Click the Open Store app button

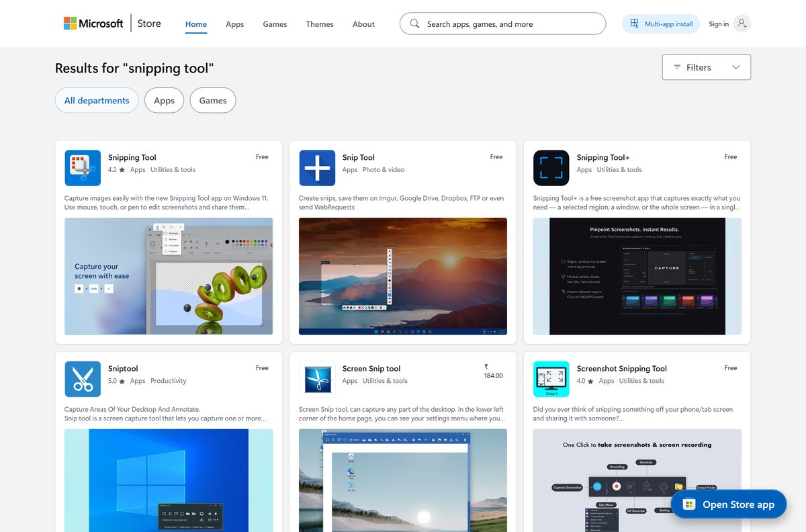pos(729,504)
